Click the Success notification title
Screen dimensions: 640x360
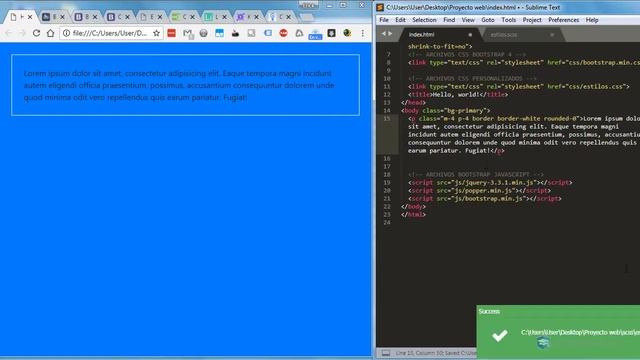point(489,311)
